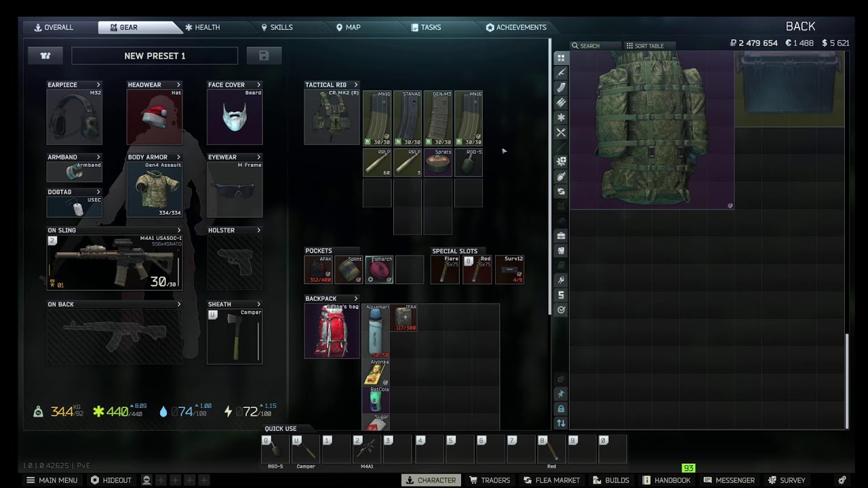
Task: Click gear panel vertical scrollbar
Action: (549, 176)
